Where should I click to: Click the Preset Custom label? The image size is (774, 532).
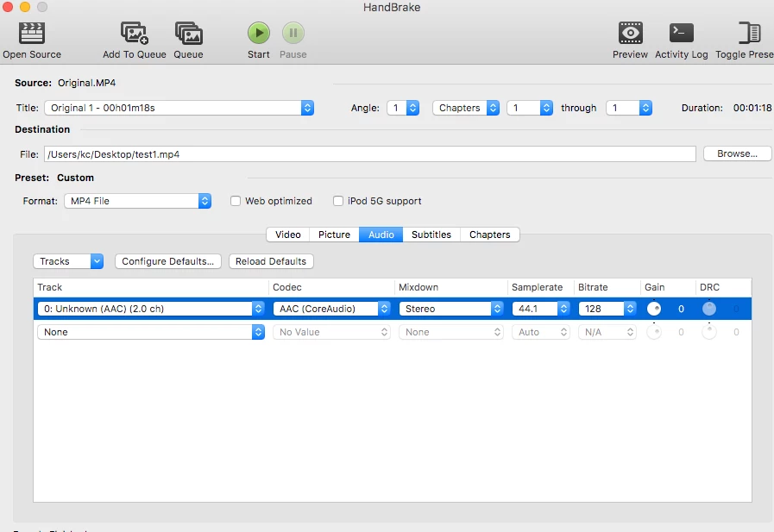tap(76, 178)
